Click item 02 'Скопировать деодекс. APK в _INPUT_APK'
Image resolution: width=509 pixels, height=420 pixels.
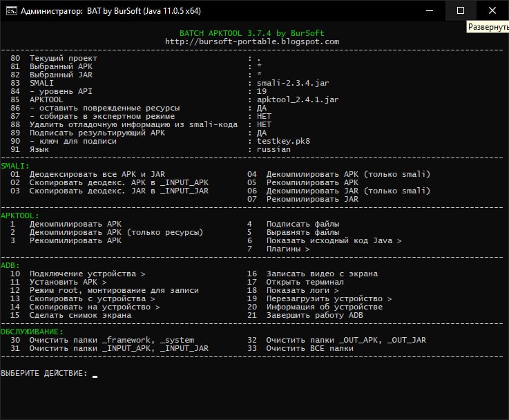click(109, 183)
